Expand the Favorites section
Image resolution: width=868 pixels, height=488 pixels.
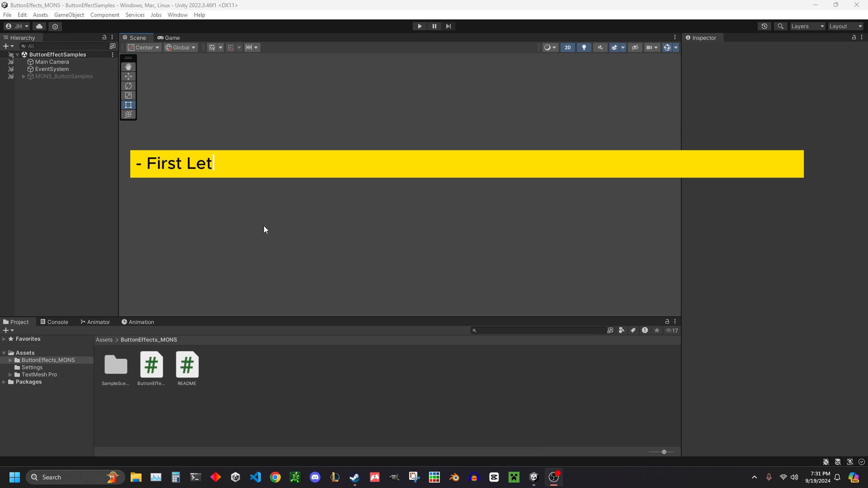pos(4,339)
